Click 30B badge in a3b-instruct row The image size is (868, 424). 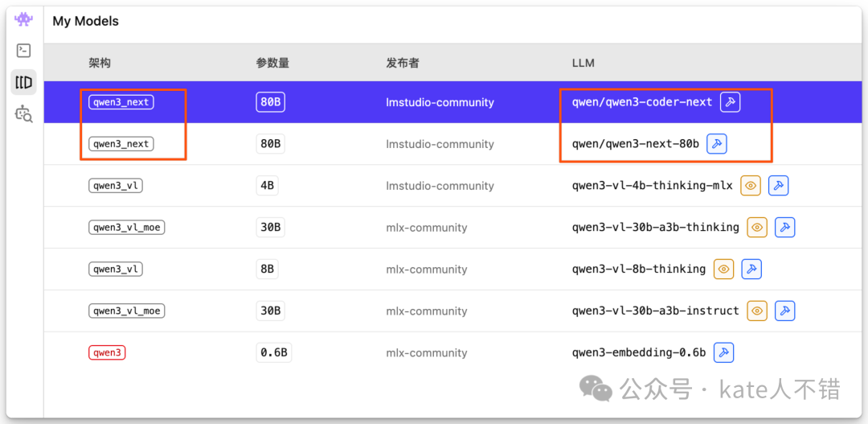pos(271,311)
